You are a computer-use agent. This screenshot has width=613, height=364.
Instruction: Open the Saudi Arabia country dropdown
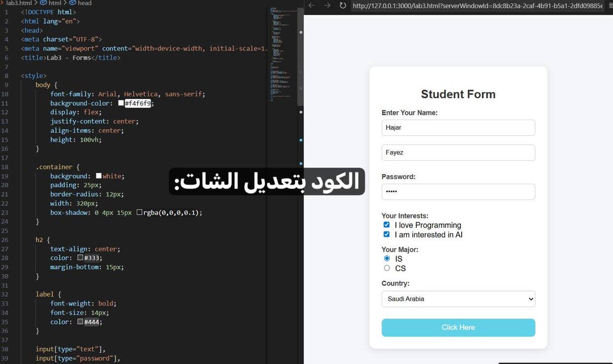[x=458, y=299]
